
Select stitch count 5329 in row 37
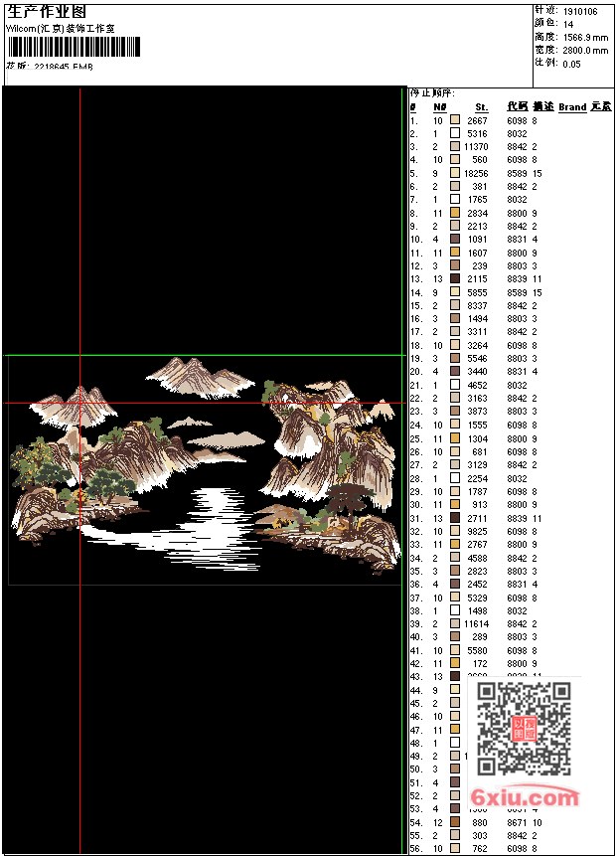click(477, 598)
